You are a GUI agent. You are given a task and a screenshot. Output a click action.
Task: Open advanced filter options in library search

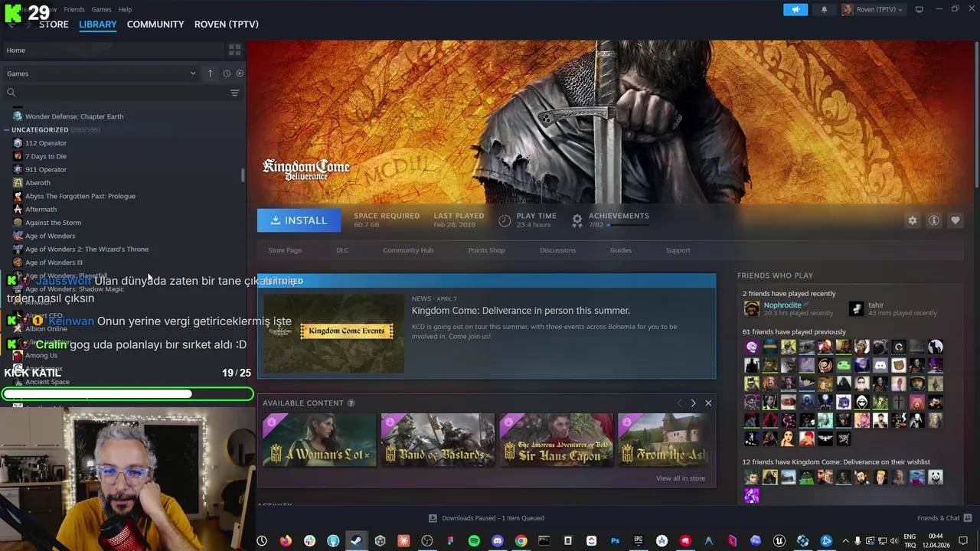234,93
